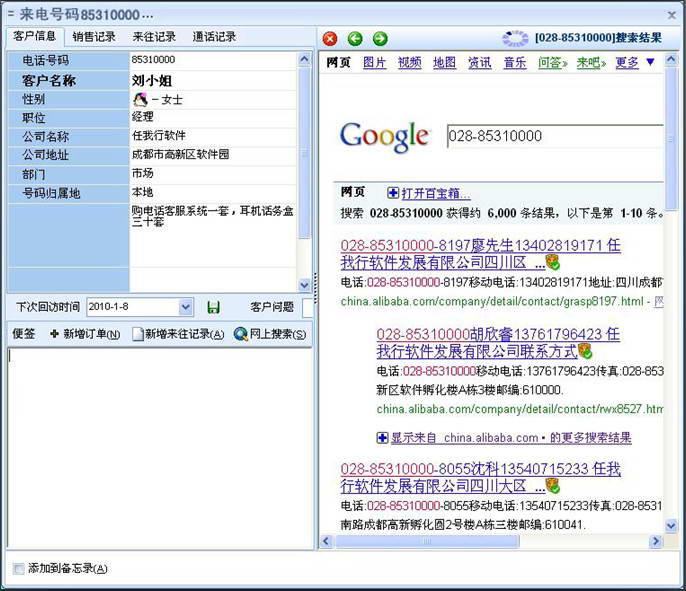Open Google 问答 link
686x591 pixels.
click(552, 63)
